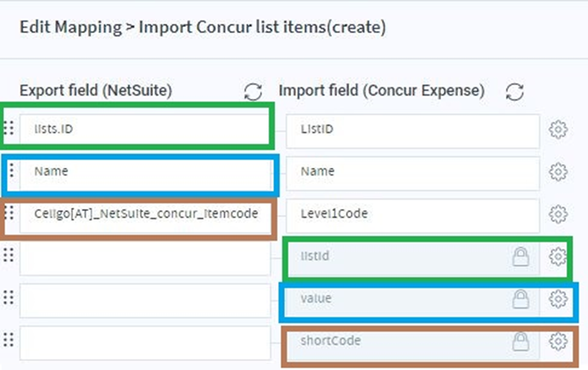588x370 pixels.
Task: Focus the empty export field for value
Action: point(145,301)
